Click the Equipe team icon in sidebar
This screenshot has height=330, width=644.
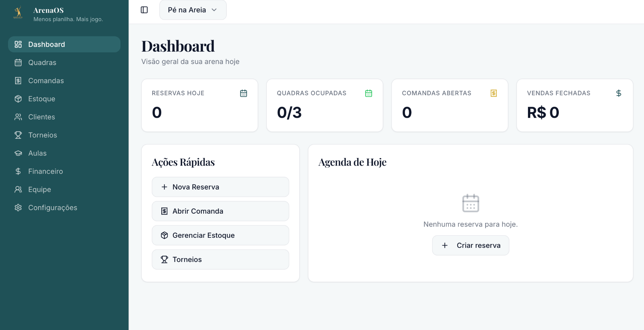(18, 189)
